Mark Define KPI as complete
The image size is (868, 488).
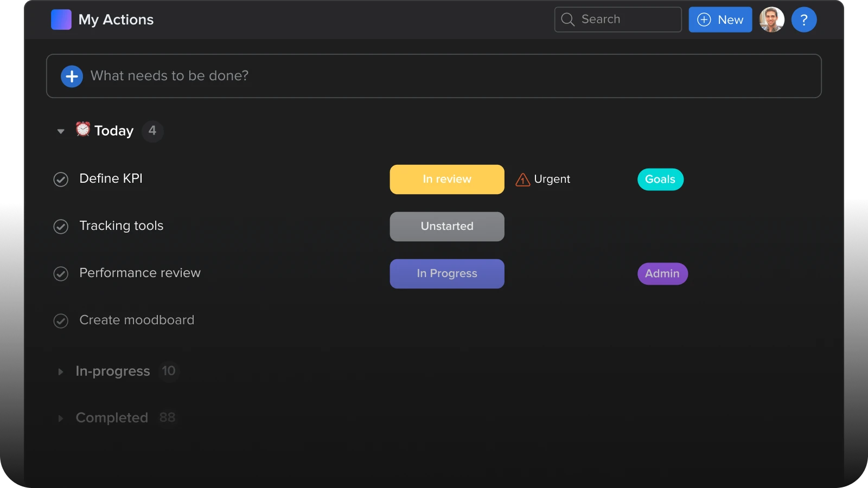[x=61, y=179]
